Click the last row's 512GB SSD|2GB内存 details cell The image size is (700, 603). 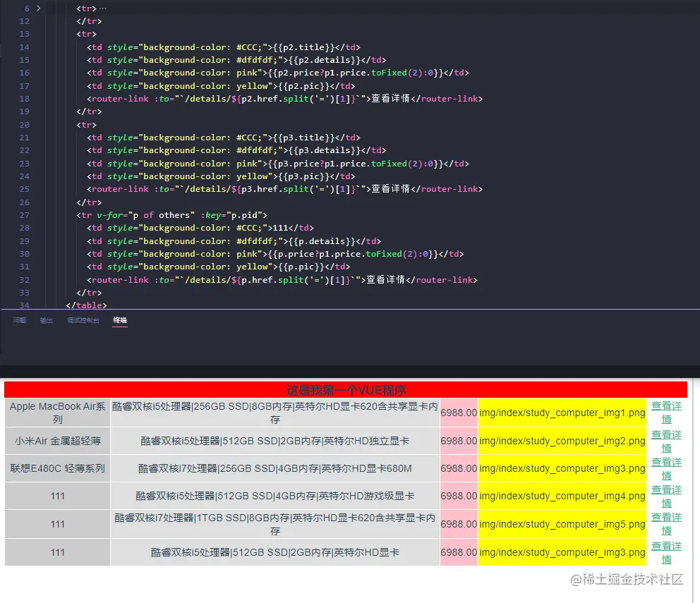(275, 552)
